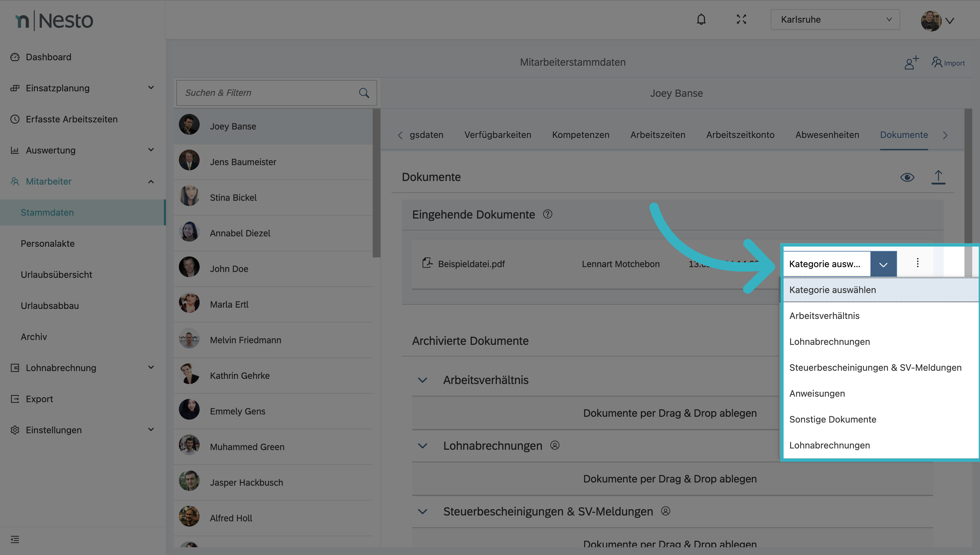Switch to the Abwesenheiten tab
Viewport: 980px width, 555px height.
click(827, 135)
